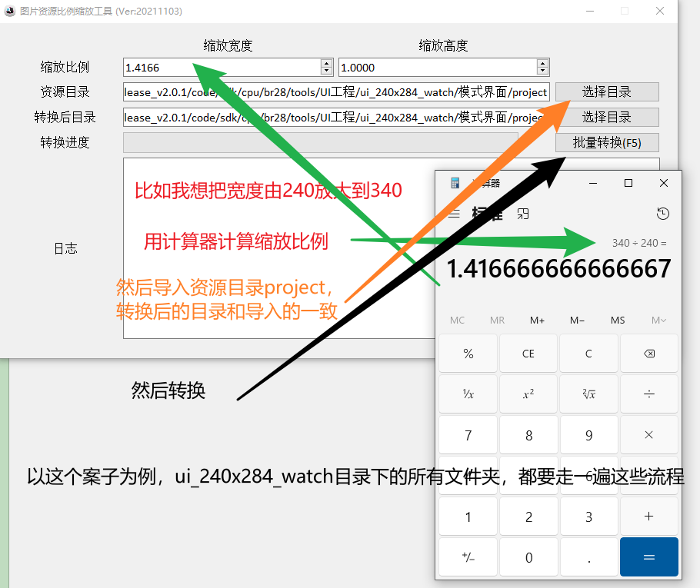Click the plus/minus sign toggle key
This screenshot has width=700, height=588.
(x=468, y=557)
